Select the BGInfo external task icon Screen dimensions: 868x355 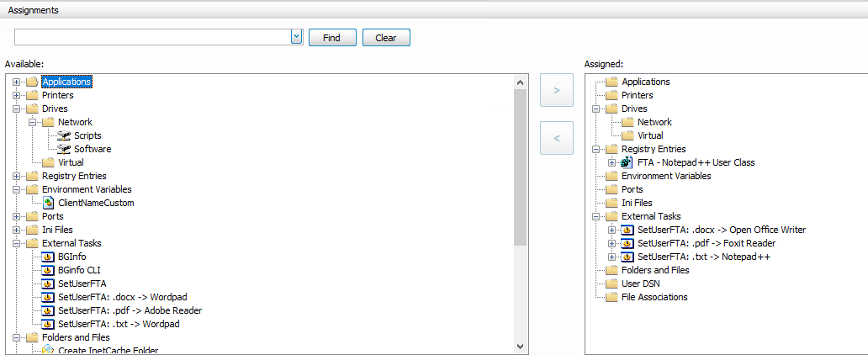pyautogui.click(x=48, y=257)
